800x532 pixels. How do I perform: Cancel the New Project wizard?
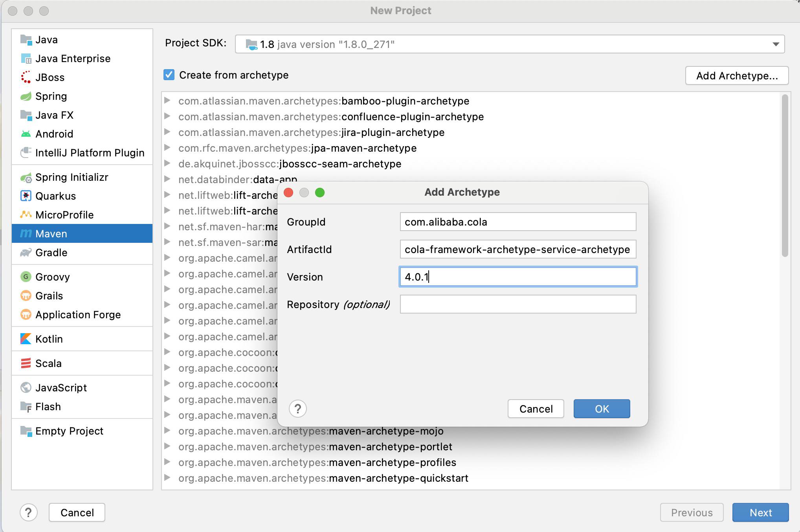pos(77,512)
